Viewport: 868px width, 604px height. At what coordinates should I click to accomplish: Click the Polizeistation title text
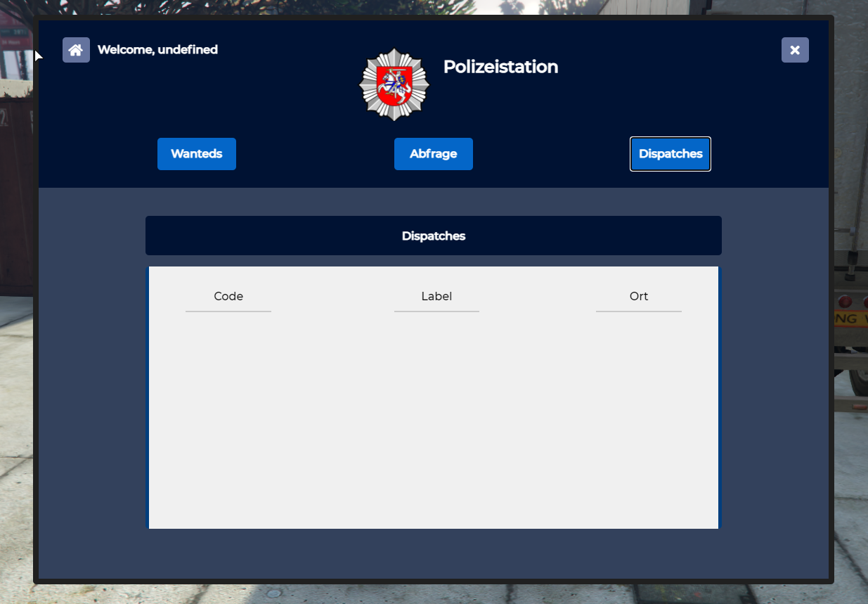[500, 67]
